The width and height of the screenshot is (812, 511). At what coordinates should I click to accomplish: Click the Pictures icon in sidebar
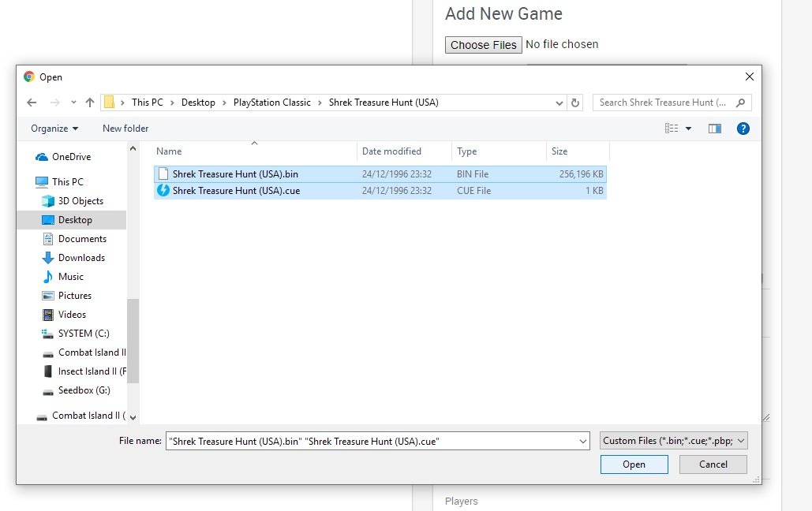(x=47, y=296)
